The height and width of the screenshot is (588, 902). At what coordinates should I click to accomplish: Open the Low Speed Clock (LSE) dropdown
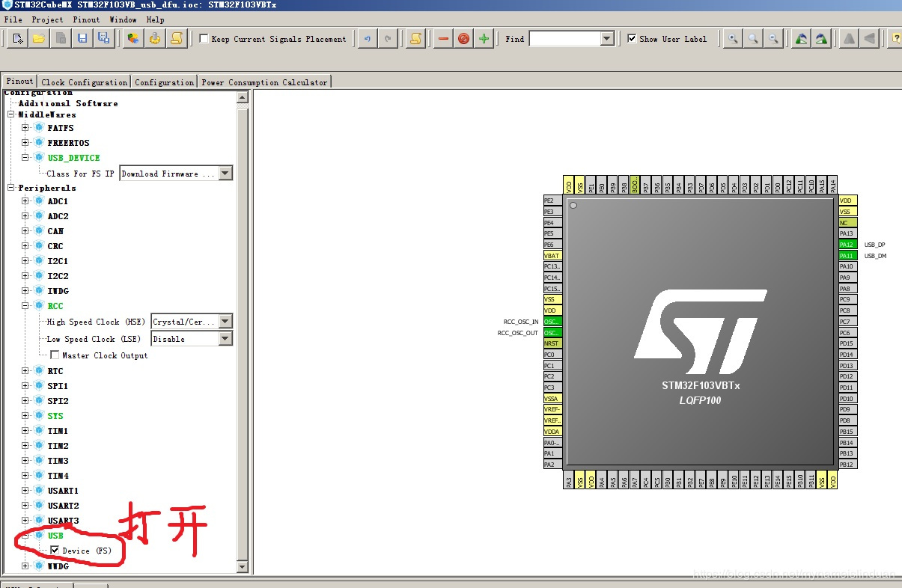[225, 339]
